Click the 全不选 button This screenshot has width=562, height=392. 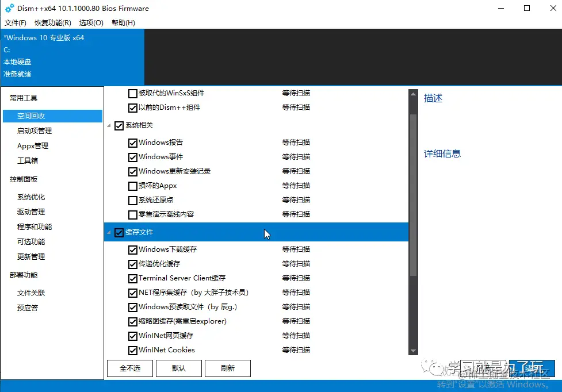[x=129, y=368]
